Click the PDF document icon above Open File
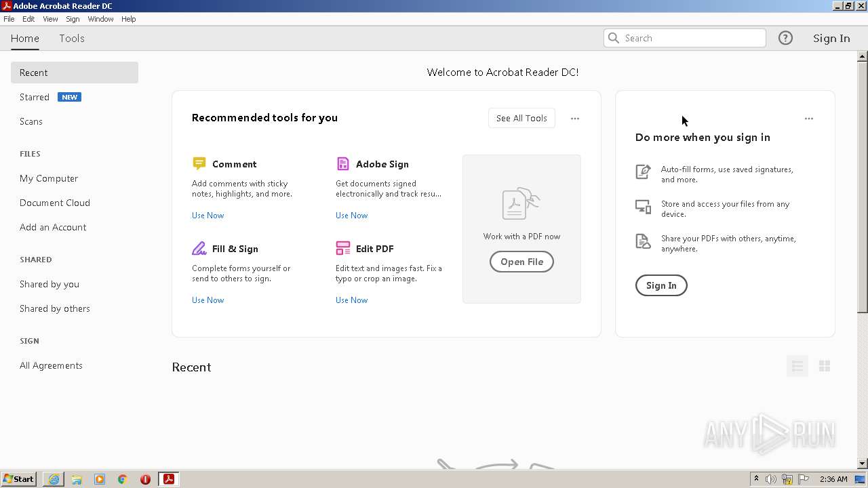868x488 pixels. pos(521,203)
